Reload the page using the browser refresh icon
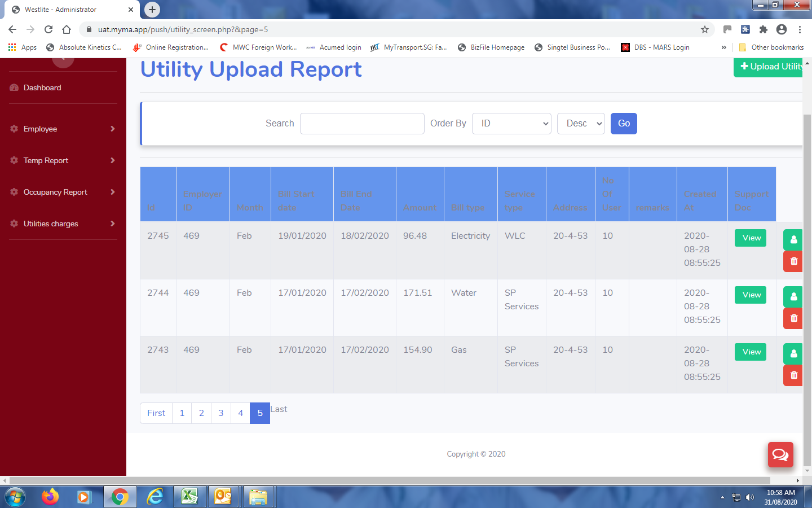This screenshot has width=812, height=508. [x=48, y=29]
